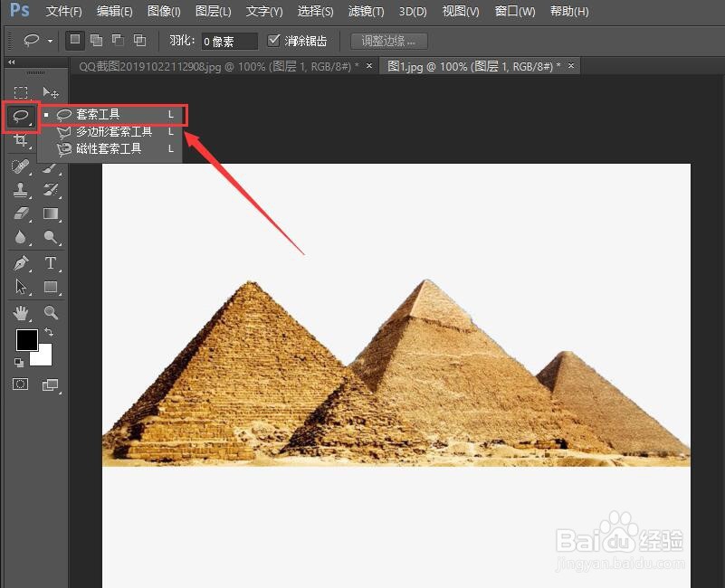Select the Move tool
Viewport: 725px width, 588px height.
[51, 92]
